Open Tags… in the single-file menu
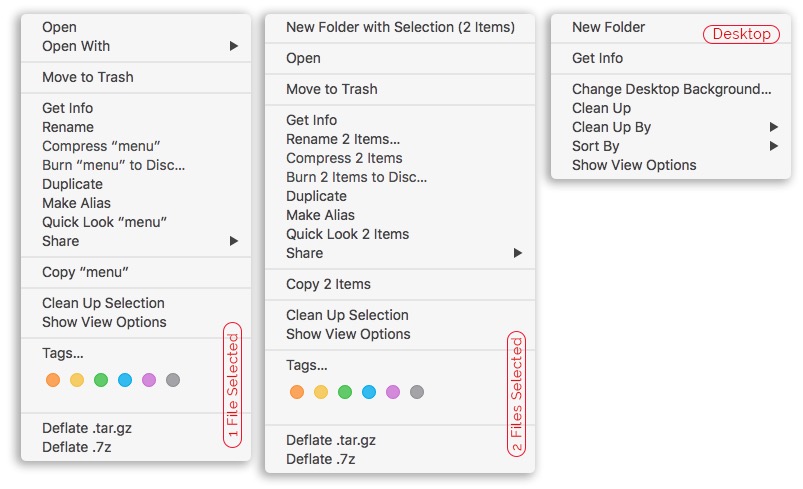The width and height of the screenshot is (803, 489). (63, 353)
